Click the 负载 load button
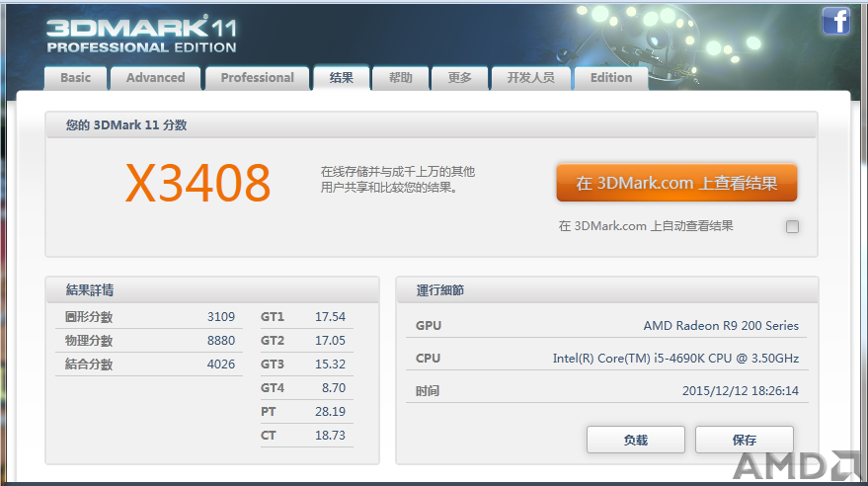This screenshot has height=486, width=868. tap(636, 440)
